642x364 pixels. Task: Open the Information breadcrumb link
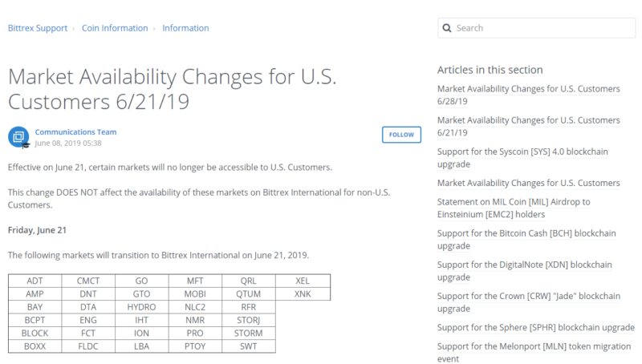point(185,28)
